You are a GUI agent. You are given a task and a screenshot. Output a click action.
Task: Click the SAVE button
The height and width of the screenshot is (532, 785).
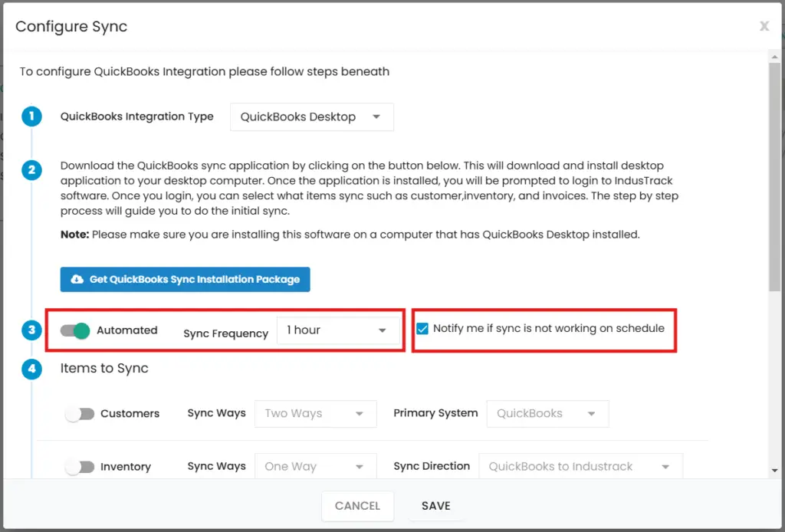coord(436,506)
